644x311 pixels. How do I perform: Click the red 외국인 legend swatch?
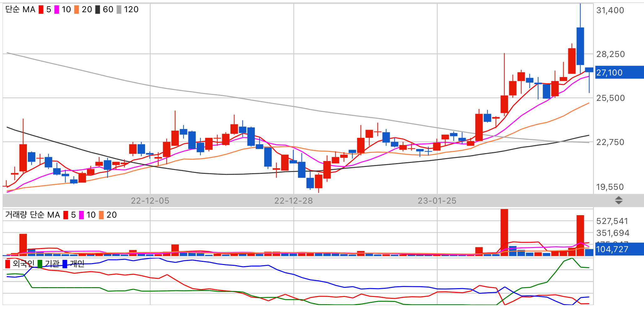[x=8, y=264]
